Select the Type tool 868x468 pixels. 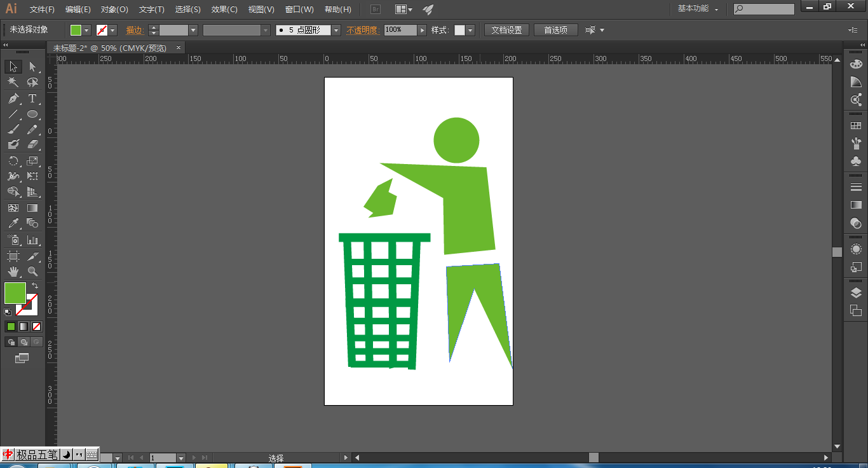[32, 99]
